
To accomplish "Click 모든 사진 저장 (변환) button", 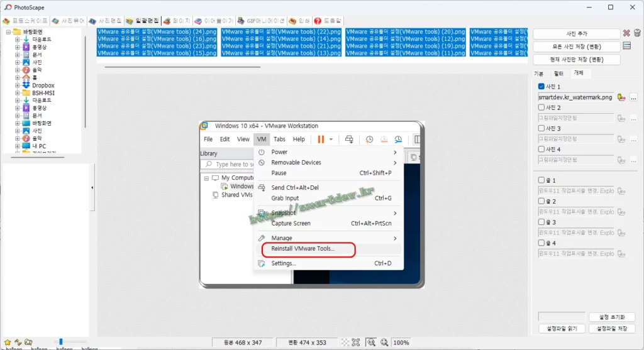I will pos(576,46).
